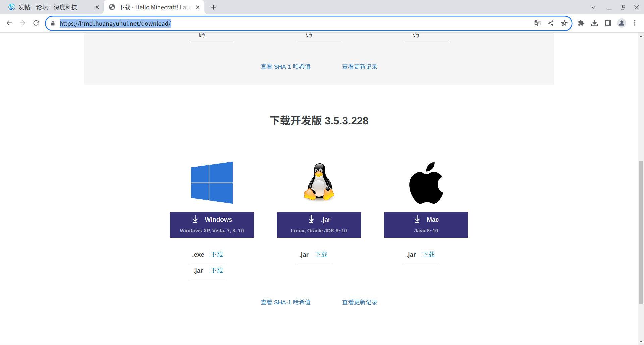Screen dimensions: 644x345
Task: Download the Linux .jar dev build
Action: [319, 225]
